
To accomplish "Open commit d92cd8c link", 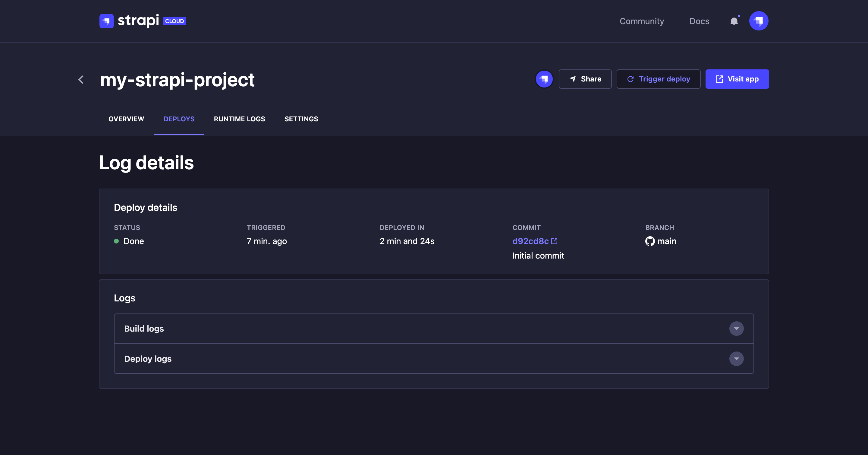I will tap(530, 241).
